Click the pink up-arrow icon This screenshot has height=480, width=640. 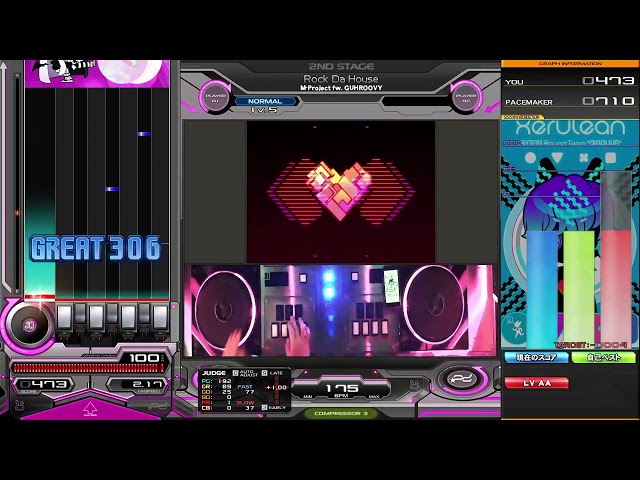coord(90,408)
